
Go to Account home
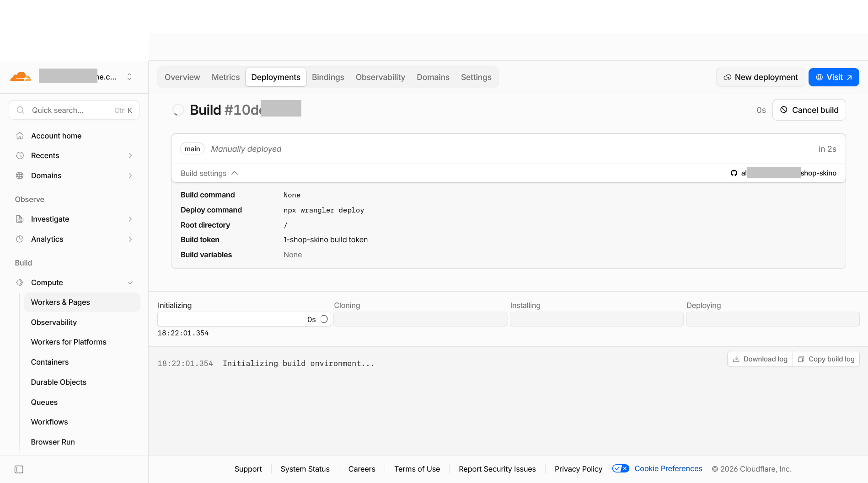point(56,136)
